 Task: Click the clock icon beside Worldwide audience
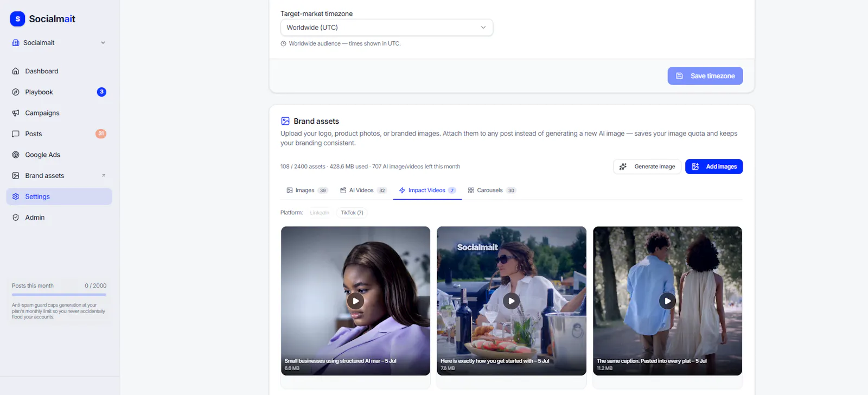point(283,44)
